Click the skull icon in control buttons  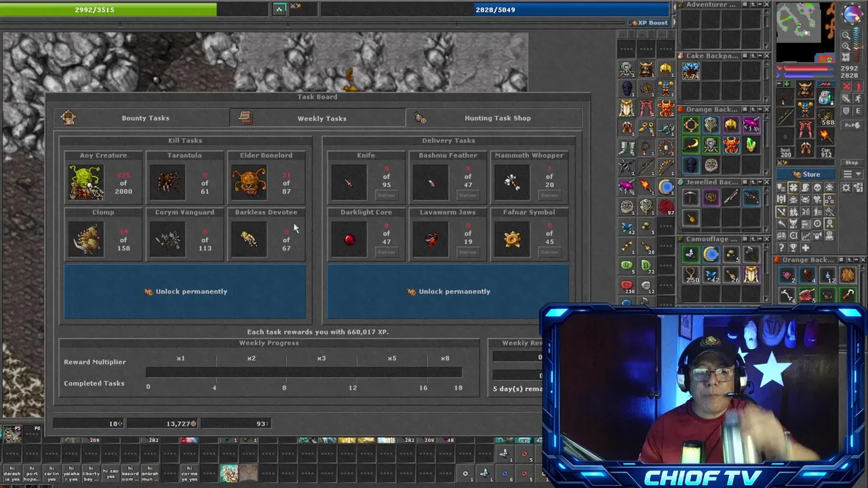pos(816,187)
